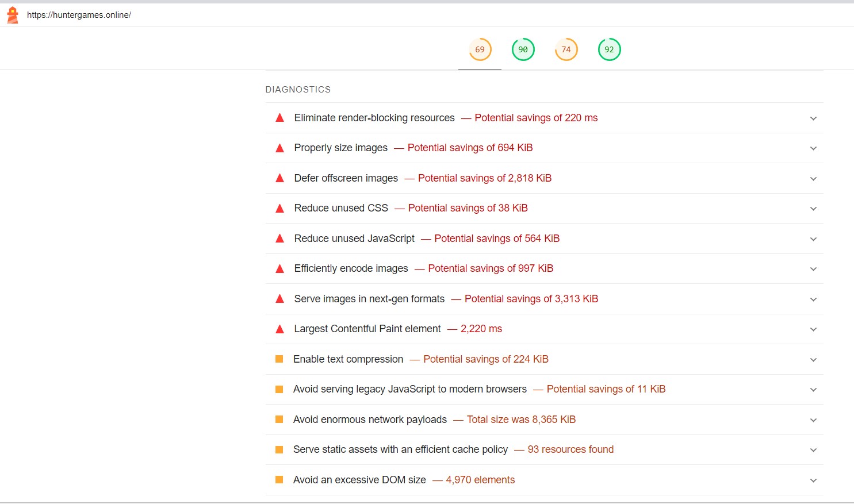The image size is (854, 504).
Task: Click the 'Reduce unused JavaScript' title
Action: (354, 238)
